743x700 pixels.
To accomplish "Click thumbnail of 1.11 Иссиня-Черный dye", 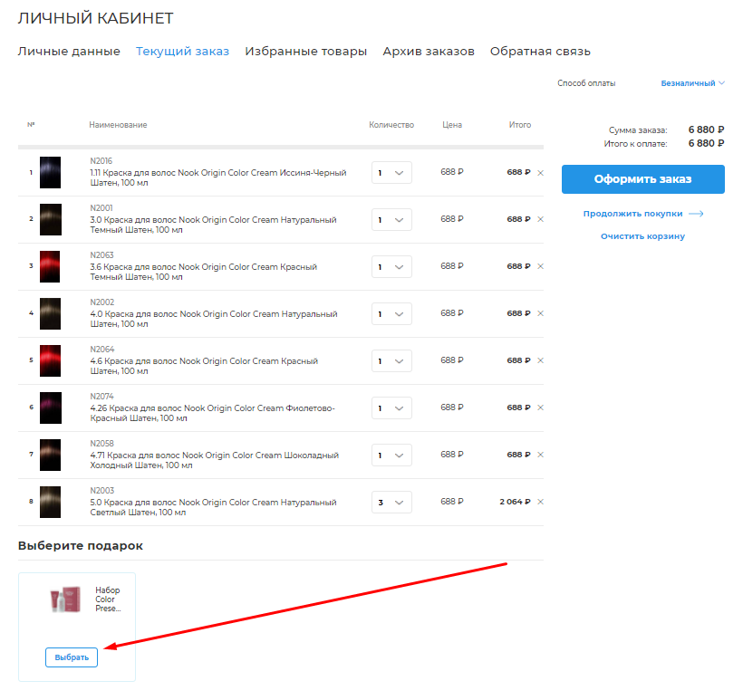I will coord(50,172).
